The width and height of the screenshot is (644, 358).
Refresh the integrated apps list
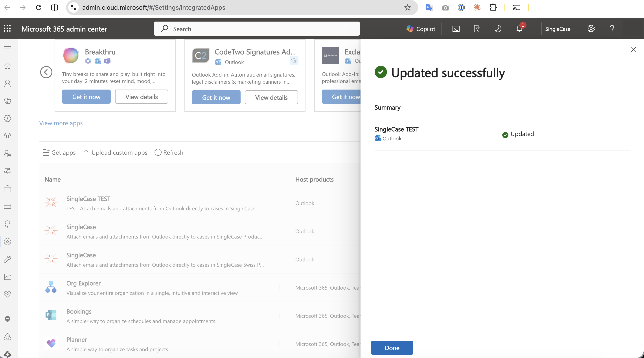tap(169, 152)
